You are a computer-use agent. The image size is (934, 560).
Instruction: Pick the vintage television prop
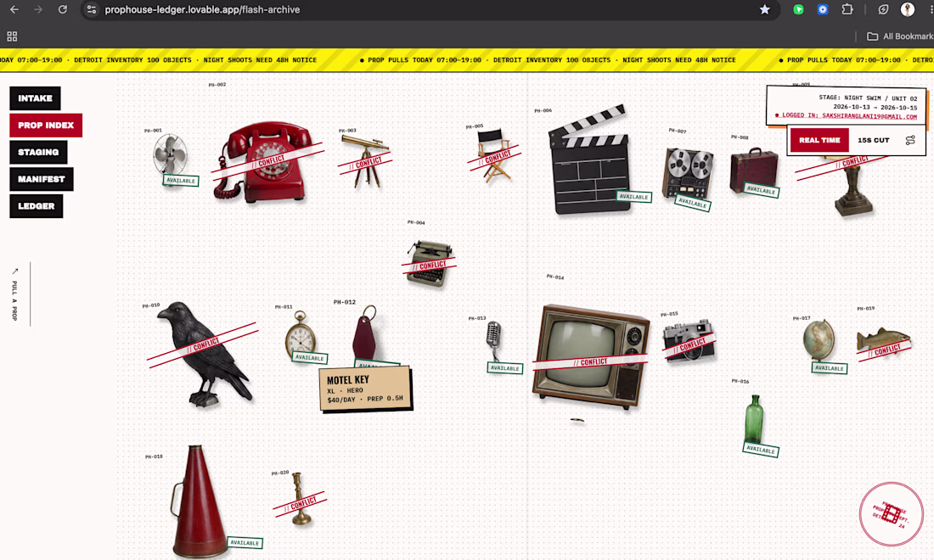click(x=591, y=357)
